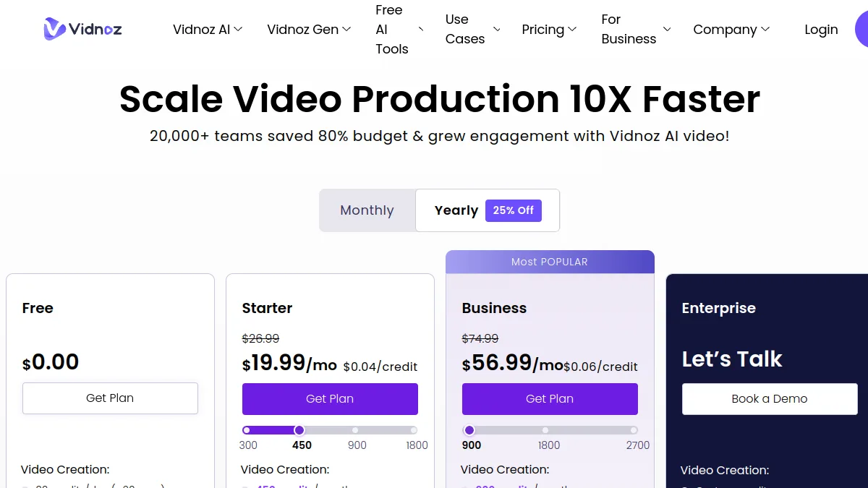Open the Vidnoz Gen menu

(309, 30)
